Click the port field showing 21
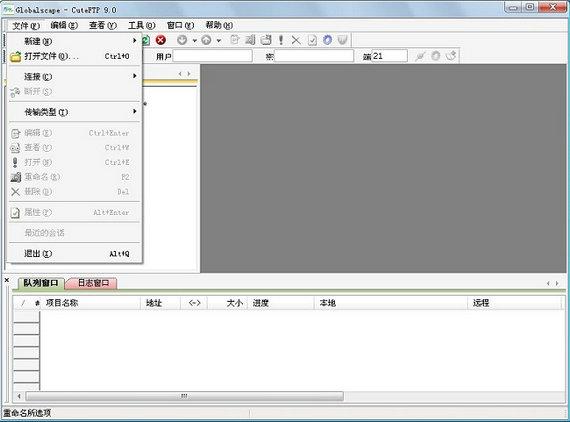 (x=389, y=56)
